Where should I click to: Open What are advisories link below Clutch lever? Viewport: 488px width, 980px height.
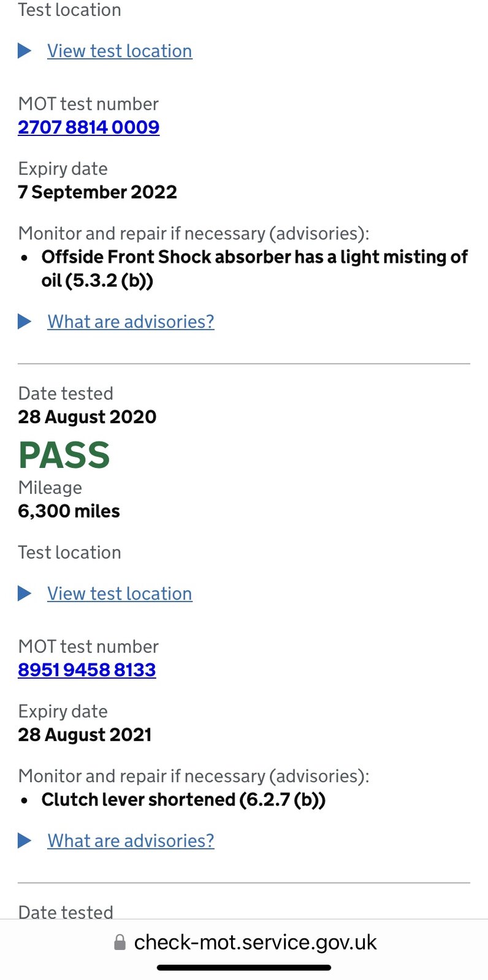[x=131, y=841]
